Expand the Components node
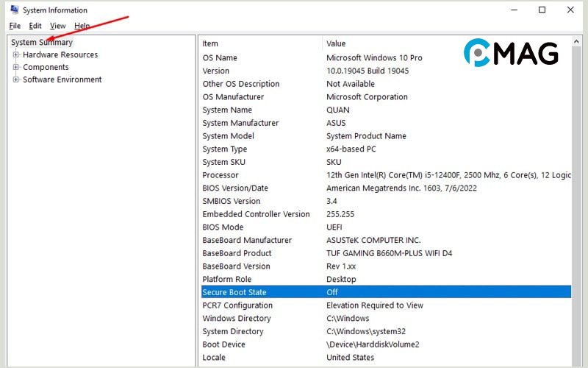 [x=15, y=67]
